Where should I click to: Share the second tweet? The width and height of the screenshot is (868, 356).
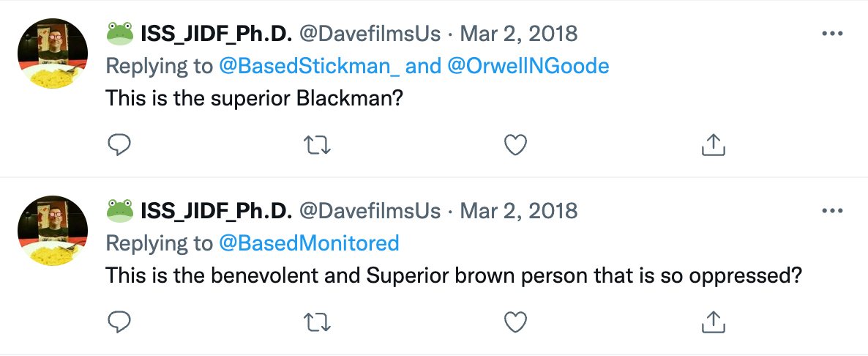[714, 322]
